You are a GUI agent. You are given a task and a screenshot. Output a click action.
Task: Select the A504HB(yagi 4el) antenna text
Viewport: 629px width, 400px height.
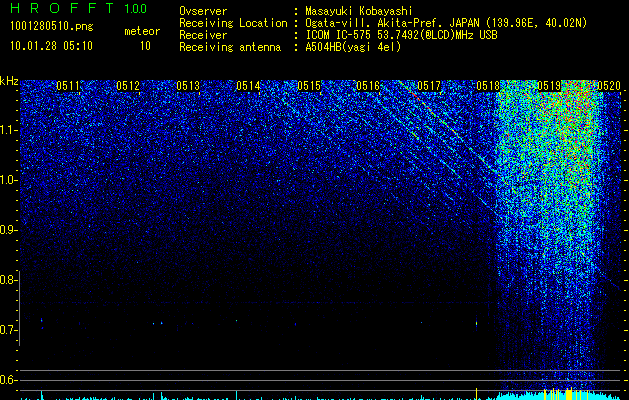353,47
